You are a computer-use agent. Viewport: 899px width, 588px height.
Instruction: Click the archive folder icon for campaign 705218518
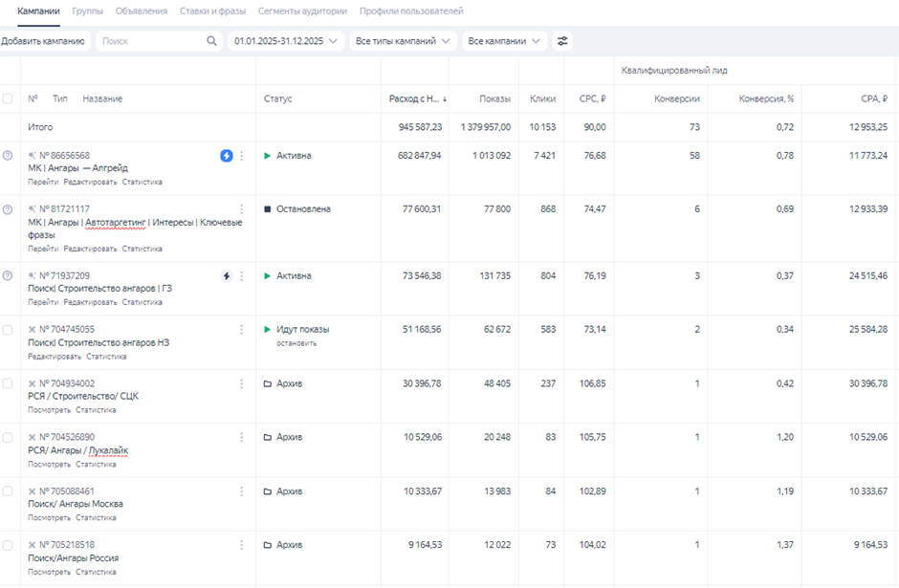pos(268,545)
